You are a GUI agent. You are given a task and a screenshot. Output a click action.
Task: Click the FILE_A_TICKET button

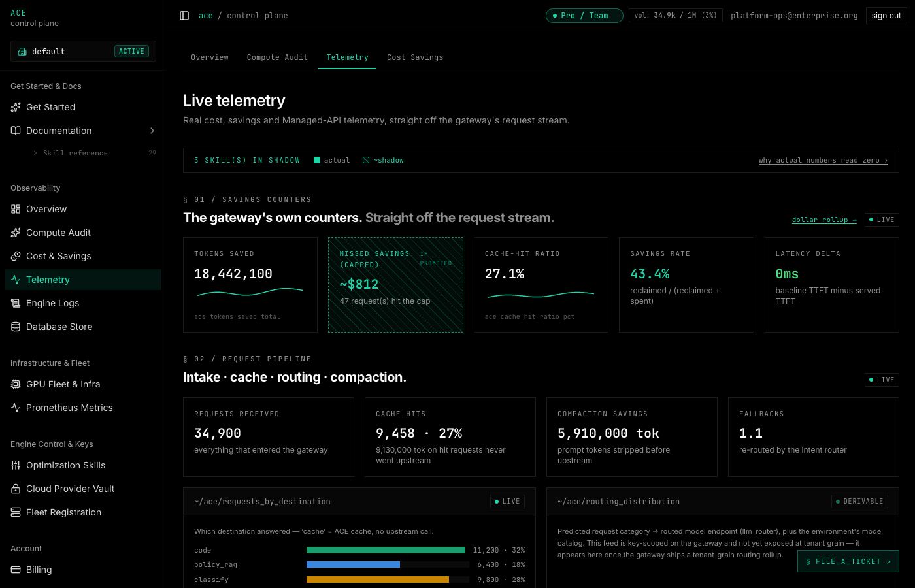point(848,561)
